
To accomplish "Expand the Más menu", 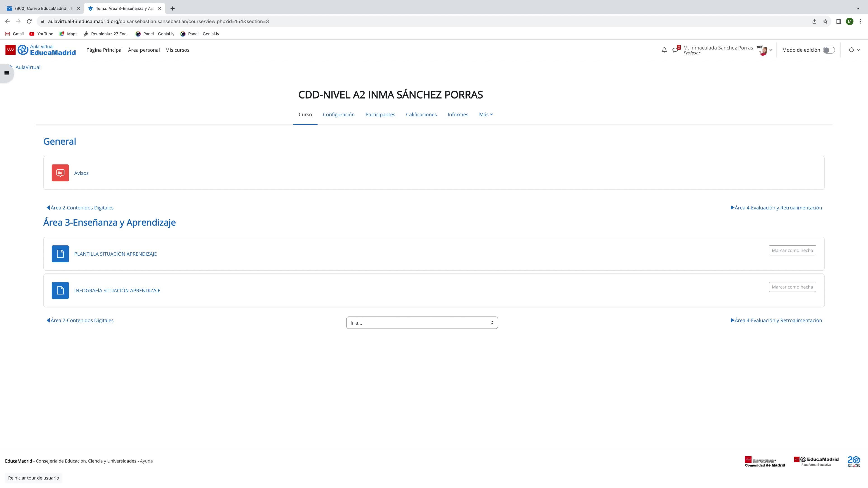I will pos(486,115).
